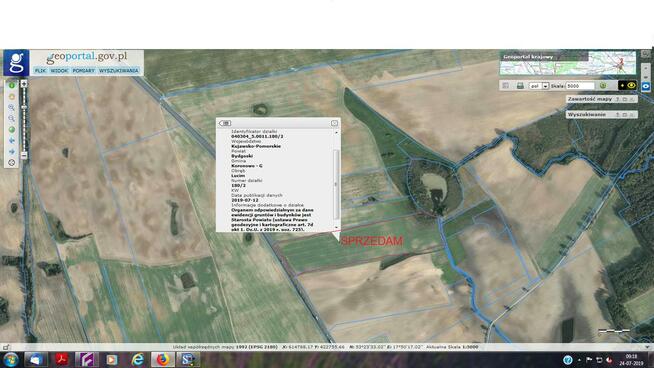
Task: Click the back button in parcel info popup
Action: click(x=225, y=123)
